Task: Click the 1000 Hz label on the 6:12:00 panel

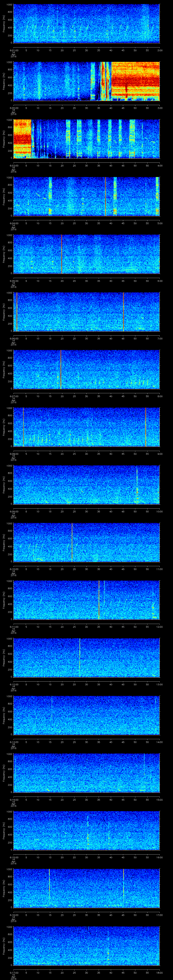Action: tap(9, 639)
